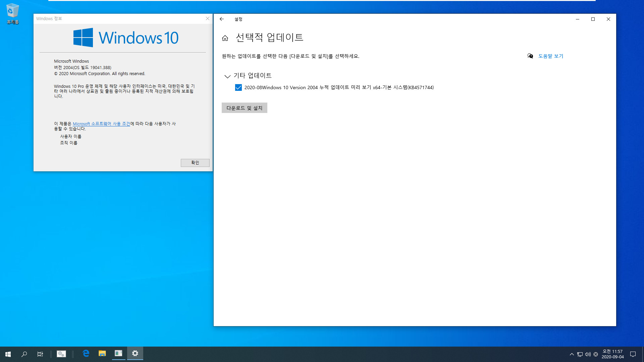Click the 선택적 업데이트 page heading
644x362 pixels.
point(270,37)
